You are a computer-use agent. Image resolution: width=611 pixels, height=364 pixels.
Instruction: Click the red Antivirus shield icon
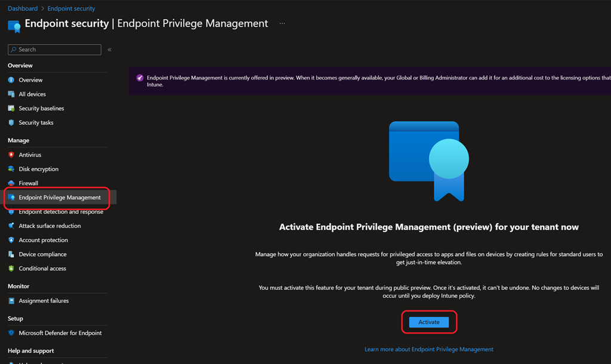pyautogui.click(x=11, y=155)
